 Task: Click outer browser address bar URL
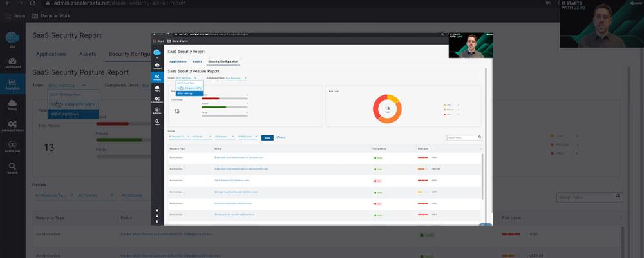click(x=120, y=3)
